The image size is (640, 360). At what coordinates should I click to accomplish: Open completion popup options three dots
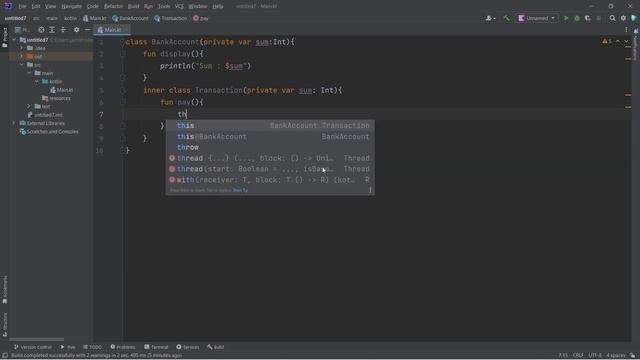pos(370,190)
